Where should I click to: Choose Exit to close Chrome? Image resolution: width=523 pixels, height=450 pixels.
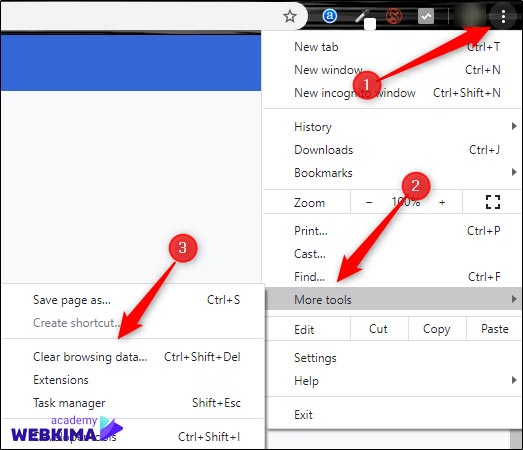[394, 415]
